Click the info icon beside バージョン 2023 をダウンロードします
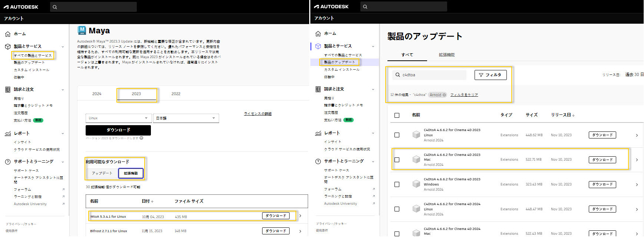This screenshot has width=644, height=237. [x=141, y=138]
